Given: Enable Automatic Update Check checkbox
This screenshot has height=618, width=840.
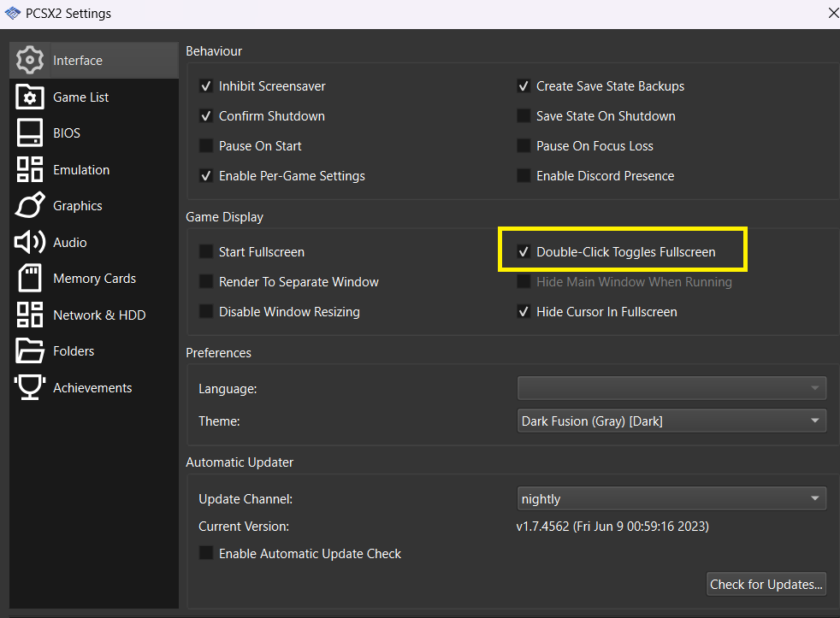Looking at the screenshot, I should tap(206, 554).
